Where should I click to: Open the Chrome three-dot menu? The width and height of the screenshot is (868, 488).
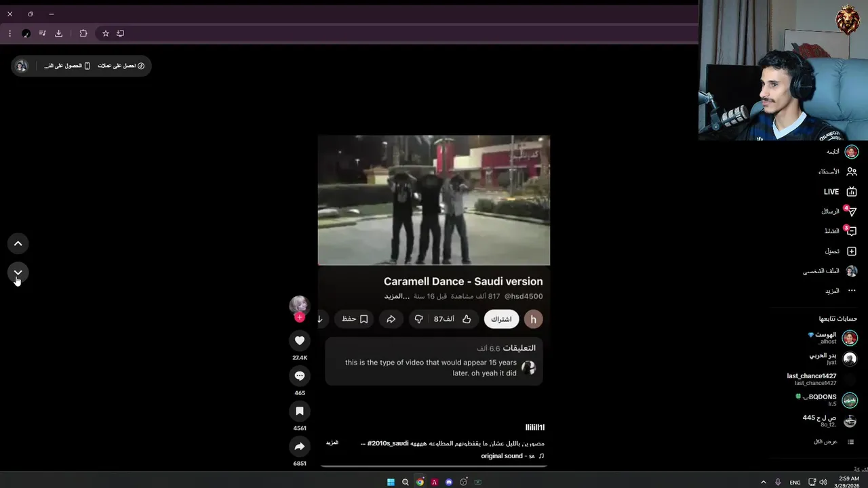point(9,33)
